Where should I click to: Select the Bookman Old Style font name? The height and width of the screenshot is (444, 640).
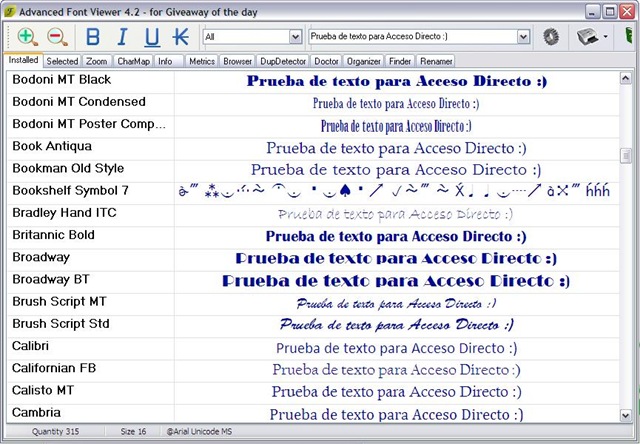(x=68, y=169)
